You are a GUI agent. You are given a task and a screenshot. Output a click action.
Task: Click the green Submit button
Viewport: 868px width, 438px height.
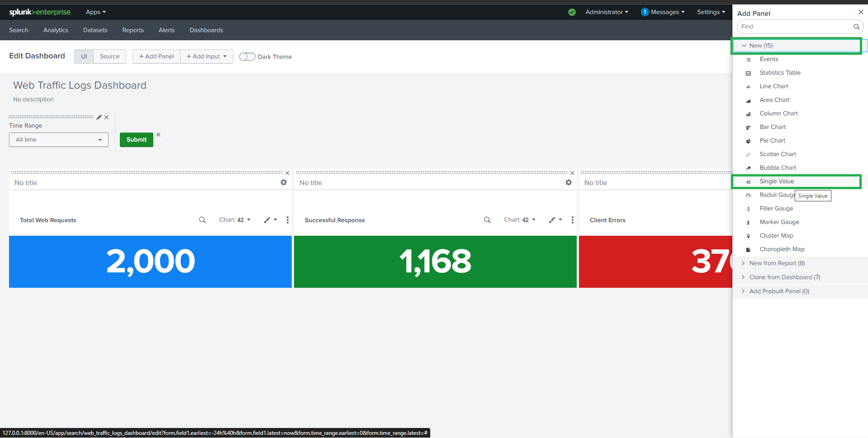[x=137, y=140]
